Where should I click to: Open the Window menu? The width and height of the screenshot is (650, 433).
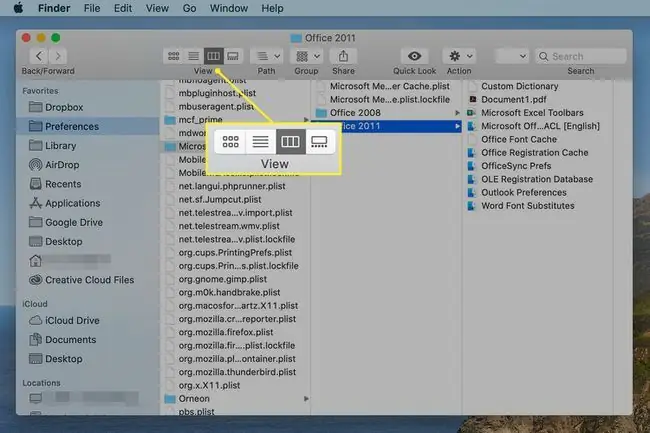[x=228, y=8]
